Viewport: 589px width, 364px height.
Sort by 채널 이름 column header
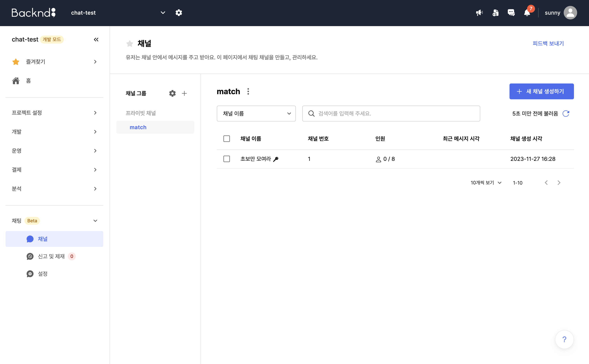point(251,139)
